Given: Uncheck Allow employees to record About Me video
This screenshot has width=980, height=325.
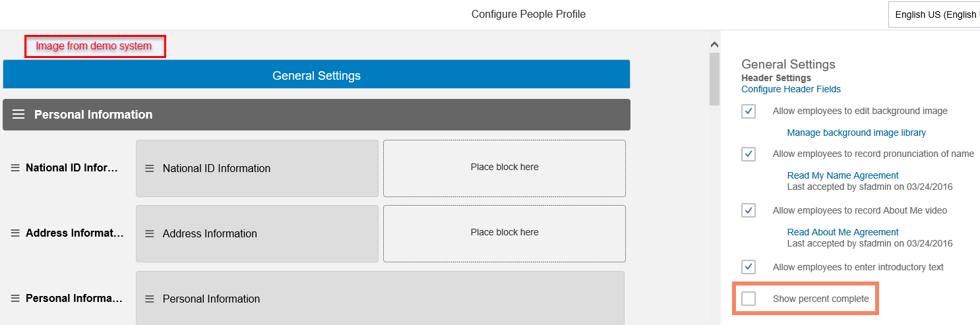Looking at the screenshot, I should (749, 210).
